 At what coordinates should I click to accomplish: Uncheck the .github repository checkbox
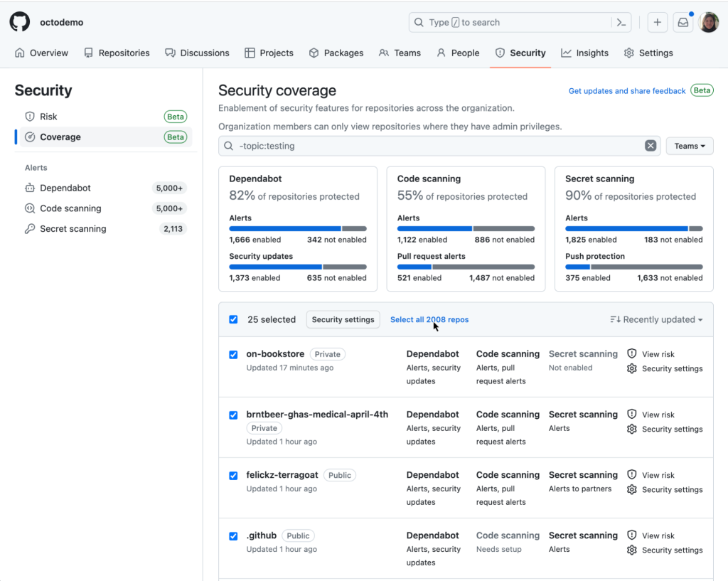tap(233, 536)
